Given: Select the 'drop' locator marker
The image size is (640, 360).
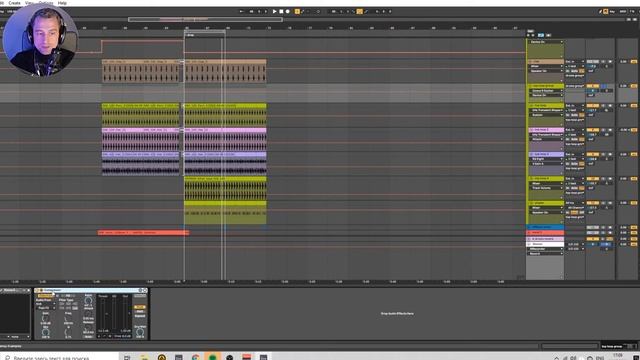Looking at the screenshot, I should tap(191, 35).
